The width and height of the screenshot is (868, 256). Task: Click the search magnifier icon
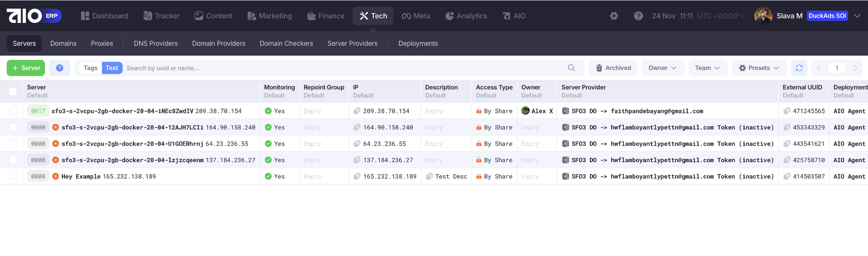(571, 68)
